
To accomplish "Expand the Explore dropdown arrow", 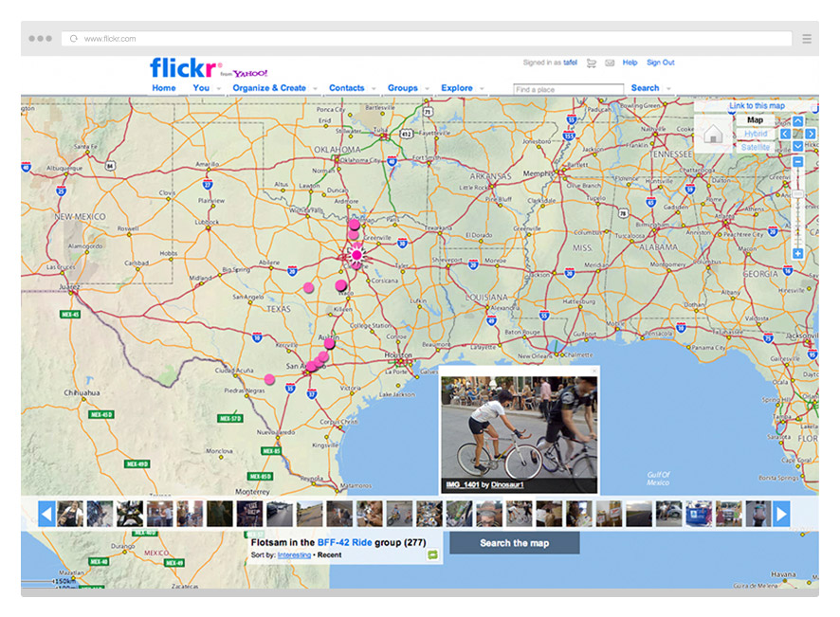I will [x=482, y=89].
